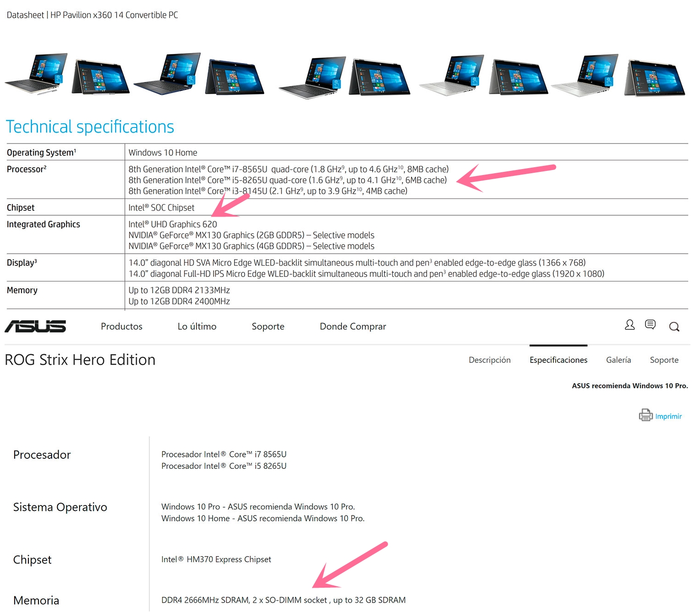Open the Soporte tab beside Galería
695x616 pixels.
pos(664,360)
